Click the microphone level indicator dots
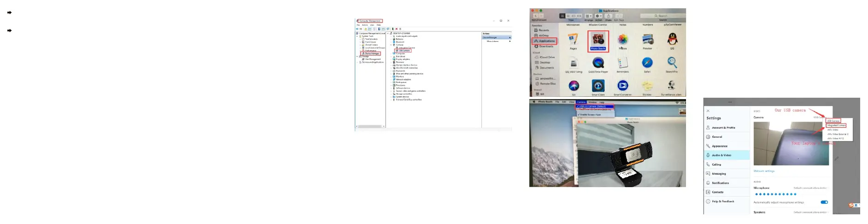868x224 pixels. point(775,194)
